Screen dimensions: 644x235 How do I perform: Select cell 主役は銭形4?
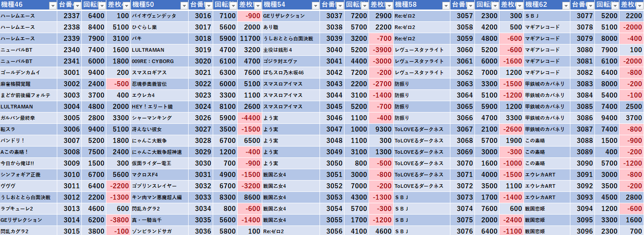[291, 50]
